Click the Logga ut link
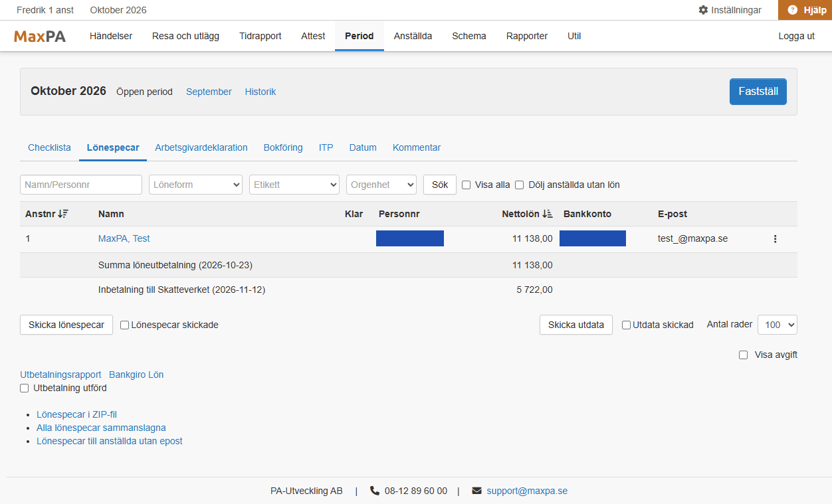The height and width of the screenshot is (504, 832). 797,37
